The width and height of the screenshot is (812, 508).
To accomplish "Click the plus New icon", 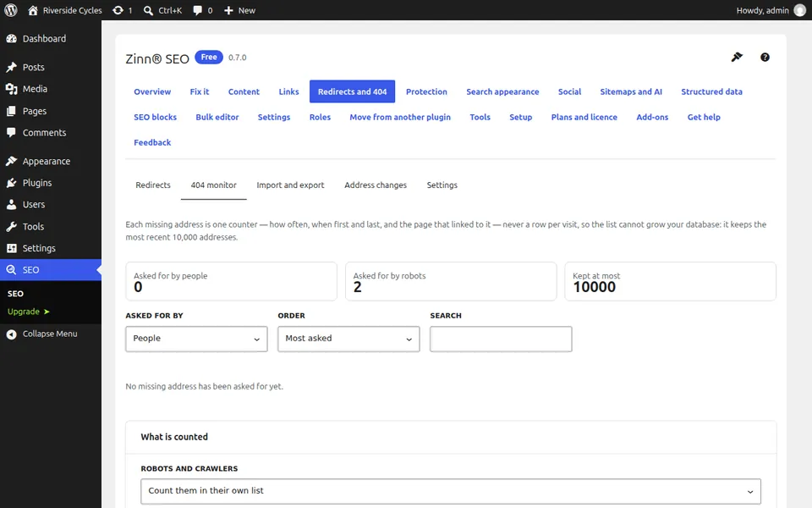I will click(228, 10).
